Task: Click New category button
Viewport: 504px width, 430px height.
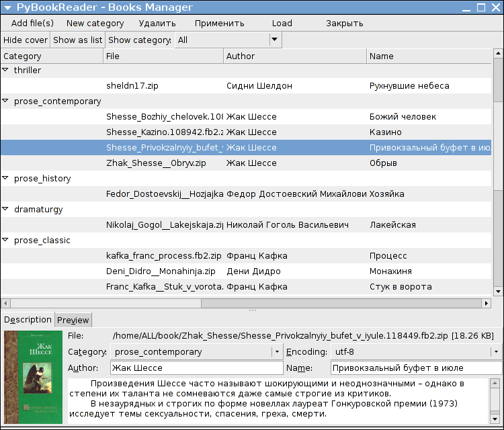Action: point(95,23)
